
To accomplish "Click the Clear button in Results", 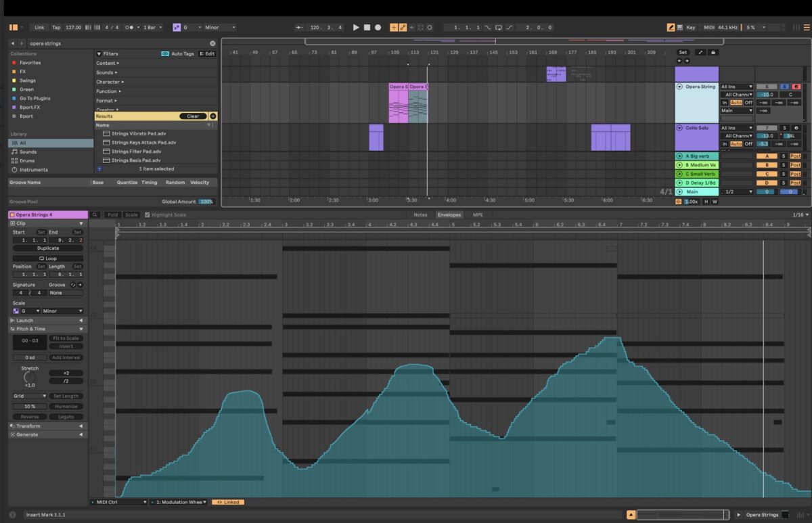I will [193, 116].
